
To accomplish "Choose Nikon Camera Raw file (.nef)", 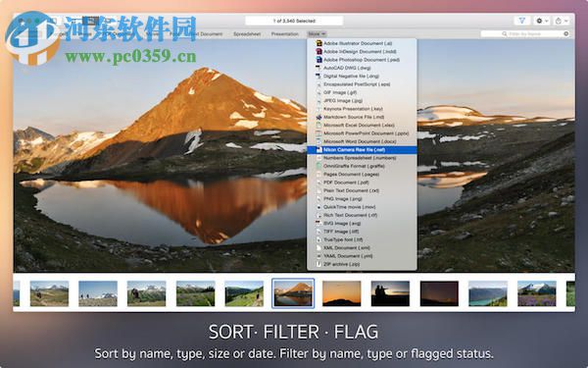I will [362, 150].
